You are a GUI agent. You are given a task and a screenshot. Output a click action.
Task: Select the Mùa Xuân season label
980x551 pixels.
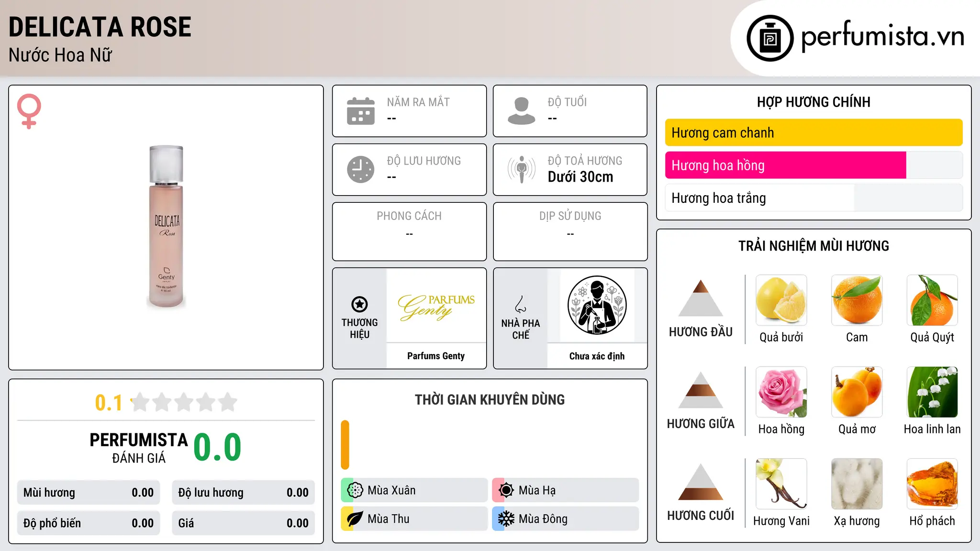tap(391, 490)
